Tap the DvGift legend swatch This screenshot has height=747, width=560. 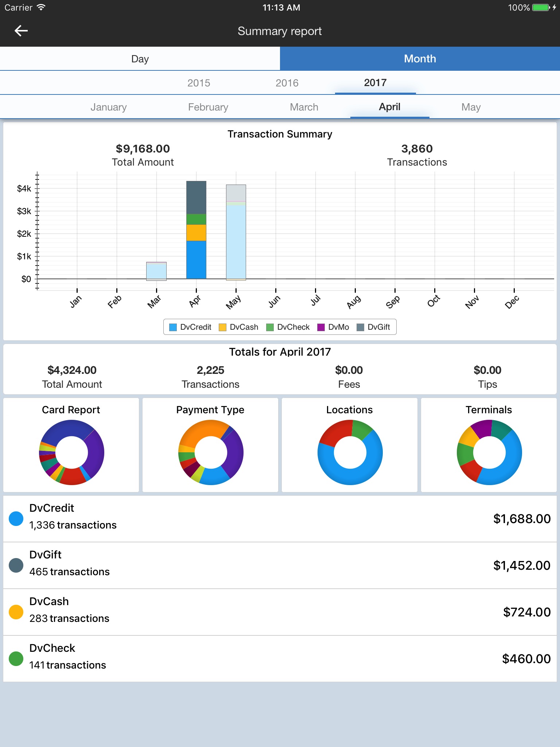tap(360, 327)
